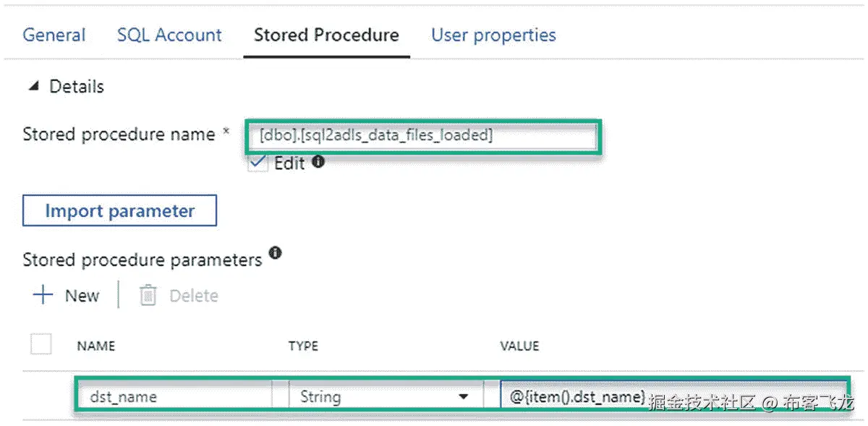The height and width of the screenshot is (426, 868).
Task: Toggle the Edit checkbox
Action: pos(258,162)
